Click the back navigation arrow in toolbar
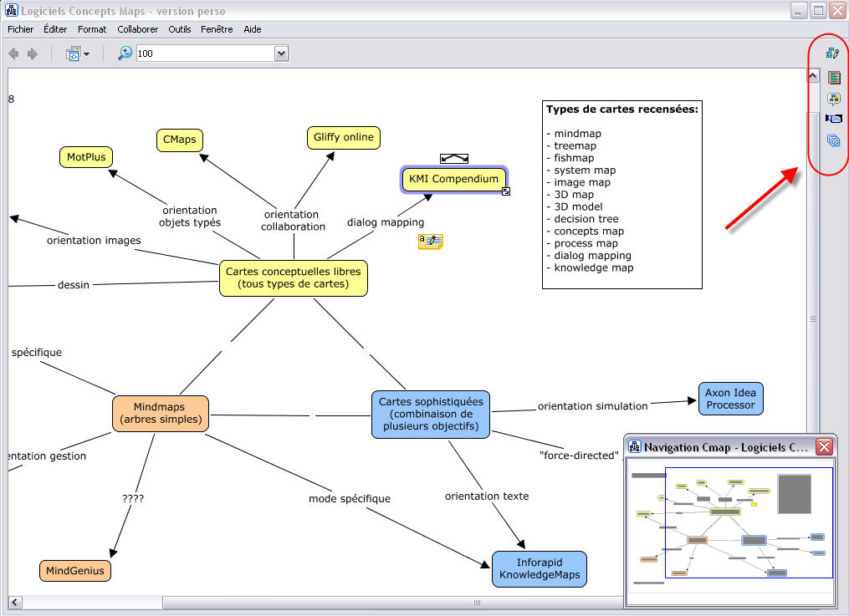The height and width of the screenshot is (616, 849). pyautogui.click(x=13, y=53)
